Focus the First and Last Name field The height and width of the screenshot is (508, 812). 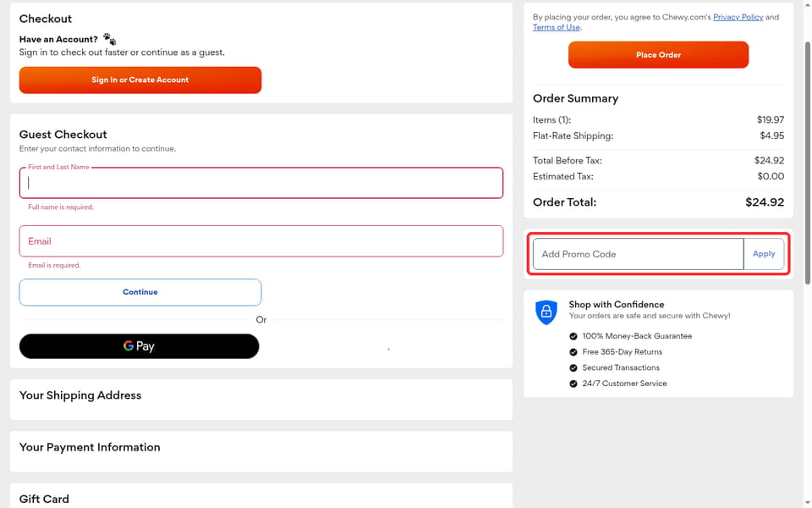tap(261, 183)
